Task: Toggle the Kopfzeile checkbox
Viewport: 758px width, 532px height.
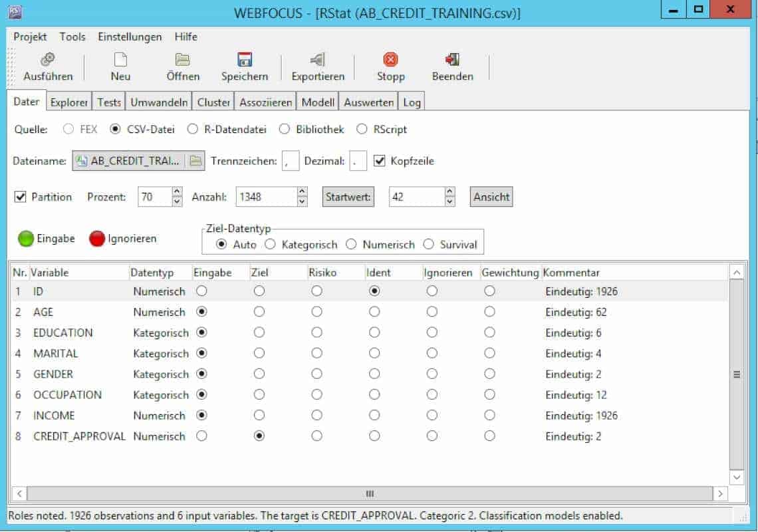Action: [x=380, y=161]
